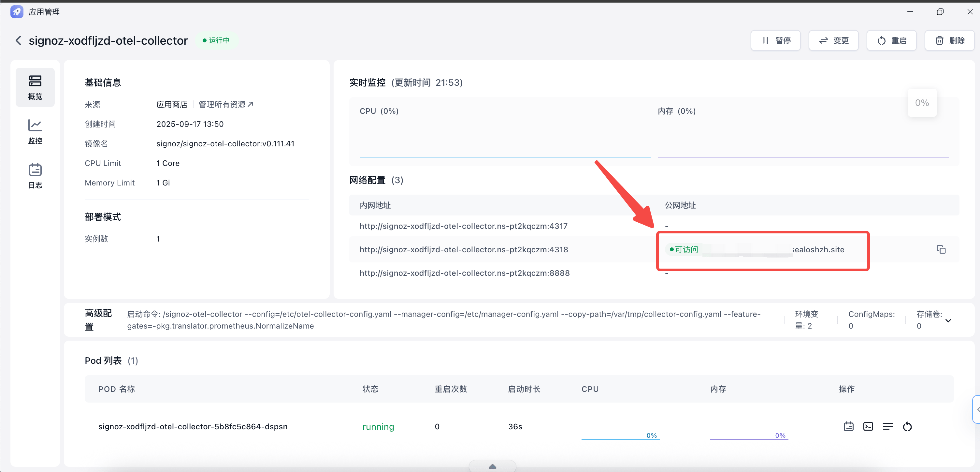The height and width of the screenshot is (472, 980).
Task: Open the 4318 public address link
Action: click(x=818, y=250)
